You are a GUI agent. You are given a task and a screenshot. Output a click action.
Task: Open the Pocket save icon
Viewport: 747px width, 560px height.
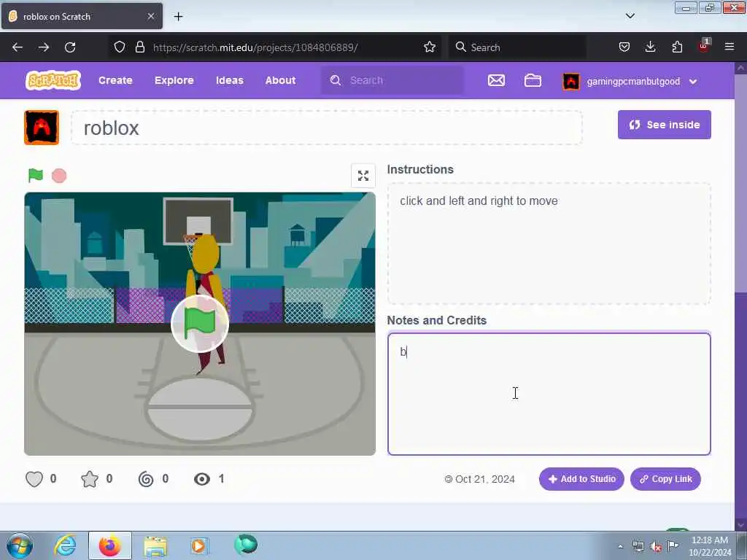coord(624,47)
